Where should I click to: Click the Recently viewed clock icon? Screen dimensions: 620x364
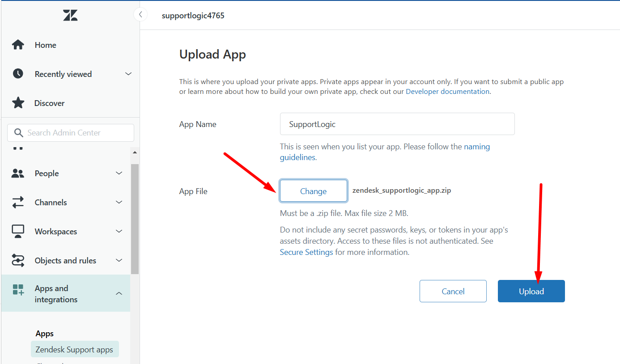(18, 74)
